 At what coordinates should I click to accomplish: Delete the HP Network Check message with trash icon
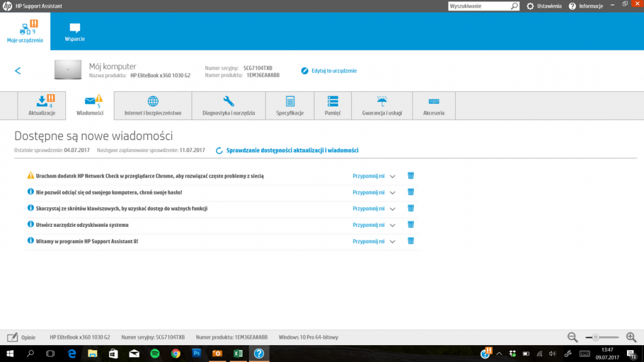(411, 176)
